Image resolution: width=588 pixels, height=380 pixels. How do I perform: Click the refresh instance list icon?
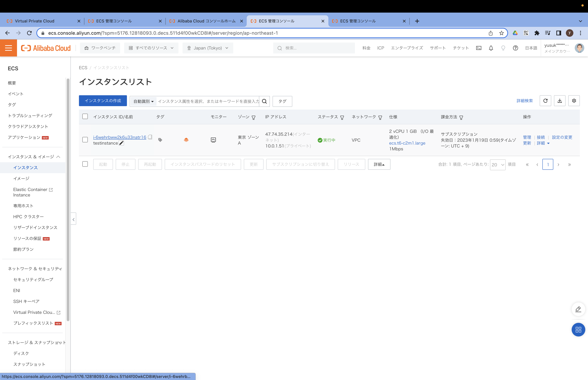545,101
